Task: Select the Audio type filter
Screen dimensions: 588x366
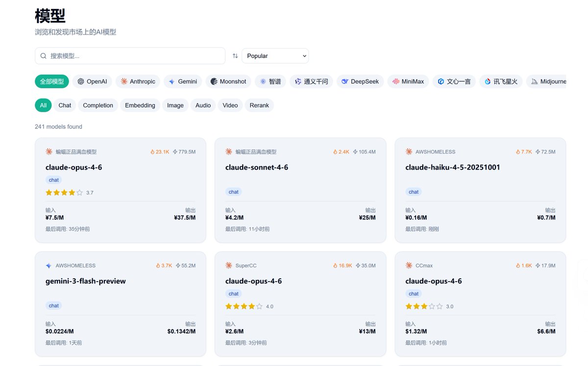Action: [203, 105]
